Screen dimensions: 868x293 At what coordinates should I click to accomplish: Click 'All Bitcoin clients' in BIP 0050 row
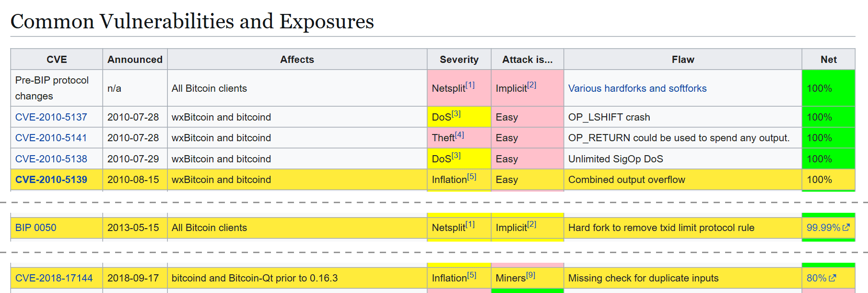tap(209, 228)
